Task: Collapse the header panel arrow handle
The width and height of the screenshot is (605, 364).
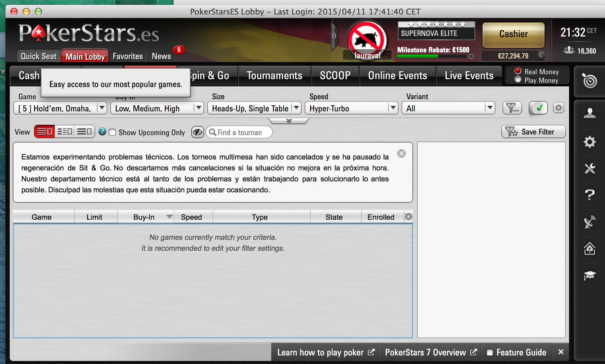Action: [x=334, y=36]
